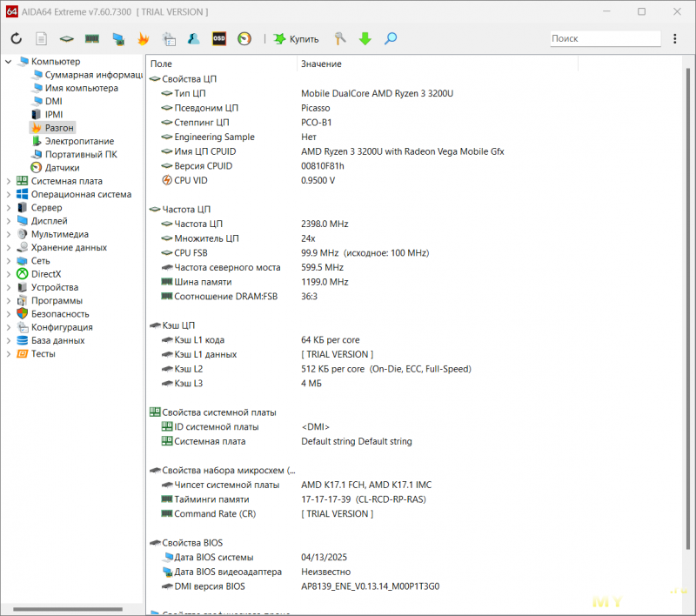Viewport: 696px width, 616px height.
Task: Open the tools hammer icon
Action: pos(340,38)
